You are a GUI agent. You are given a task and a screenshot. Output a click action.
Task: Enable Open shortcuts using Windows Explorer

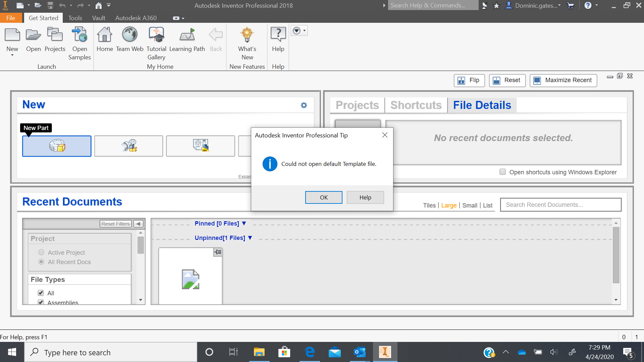click(x=502, y=172)
